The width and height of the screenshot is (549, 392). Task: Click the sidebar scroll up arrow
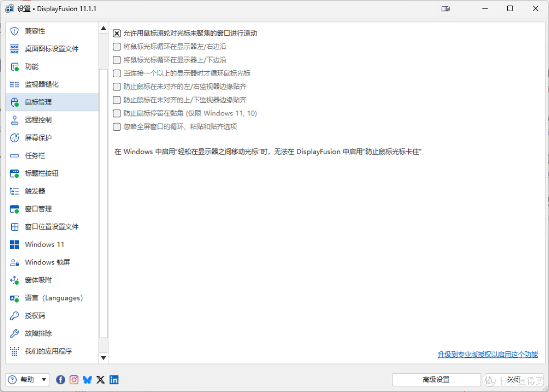pyautogui.click(x=103, y=28)
